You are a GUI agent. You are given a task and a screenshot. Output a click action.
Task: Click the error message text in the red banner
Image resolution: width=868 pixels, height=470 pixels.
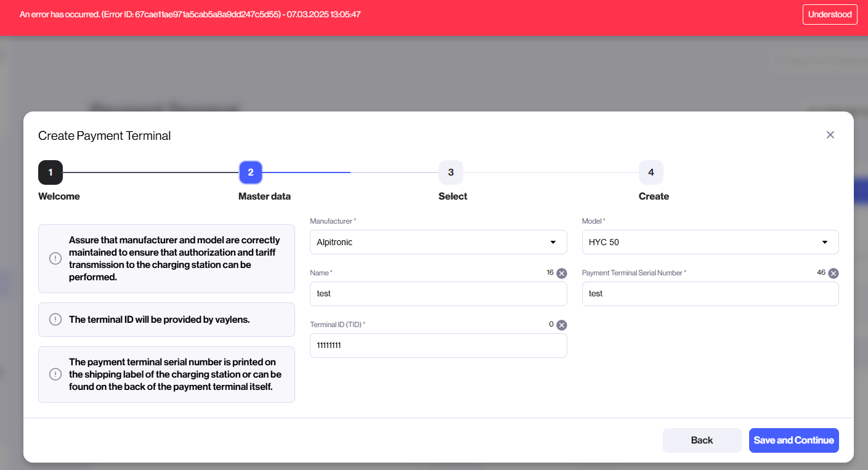(190, 14)
